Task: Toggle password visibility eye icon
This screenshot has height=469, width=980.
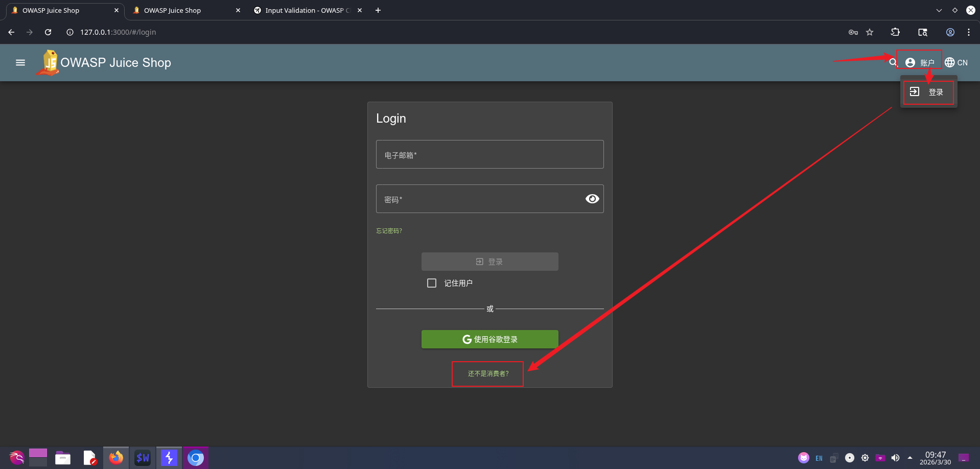Action: tap(592, 199)
